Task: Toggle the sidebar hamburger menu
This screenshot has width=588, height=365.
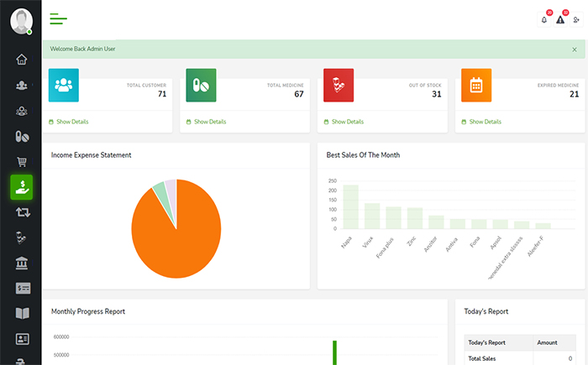Action: click(x=58, y=18)
